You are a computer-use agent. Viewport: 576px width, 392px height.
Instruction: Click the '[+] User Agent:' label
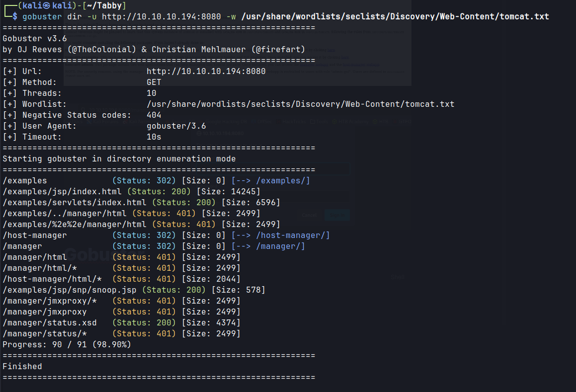(40, 126)
